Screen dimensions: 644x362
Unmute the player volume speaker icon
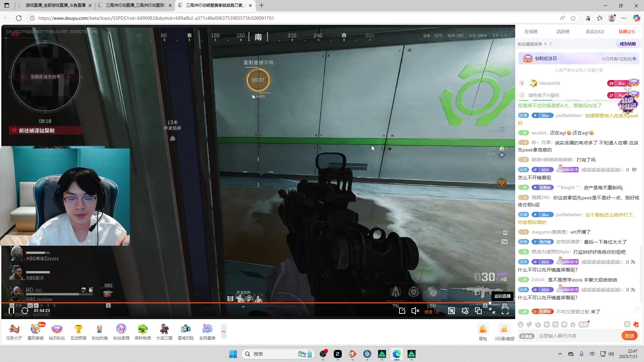(415, 311)
